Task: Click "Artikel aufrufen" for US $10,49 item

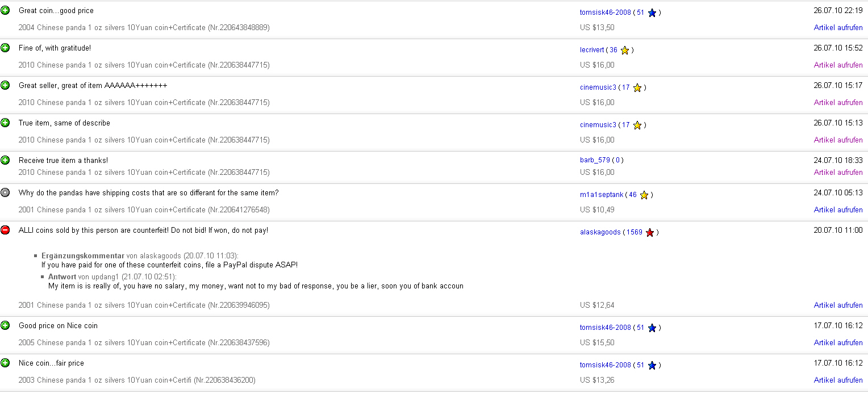Action: click(x=838, y=209)
